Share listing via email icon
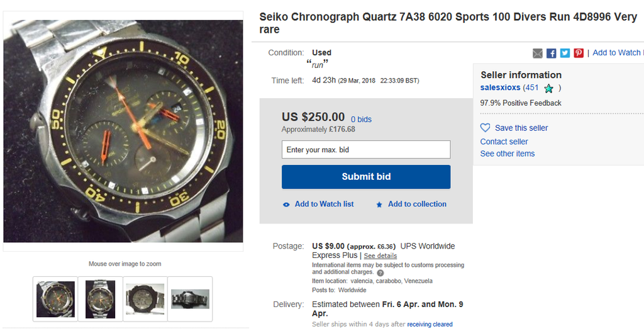644x331 pixels. click(538, 53)
